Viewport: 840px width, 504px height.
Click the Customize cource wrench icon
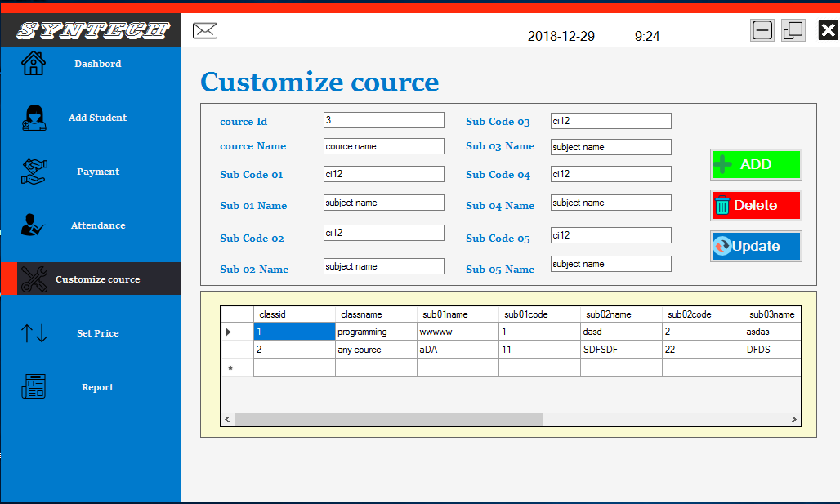tap(33, 278)
